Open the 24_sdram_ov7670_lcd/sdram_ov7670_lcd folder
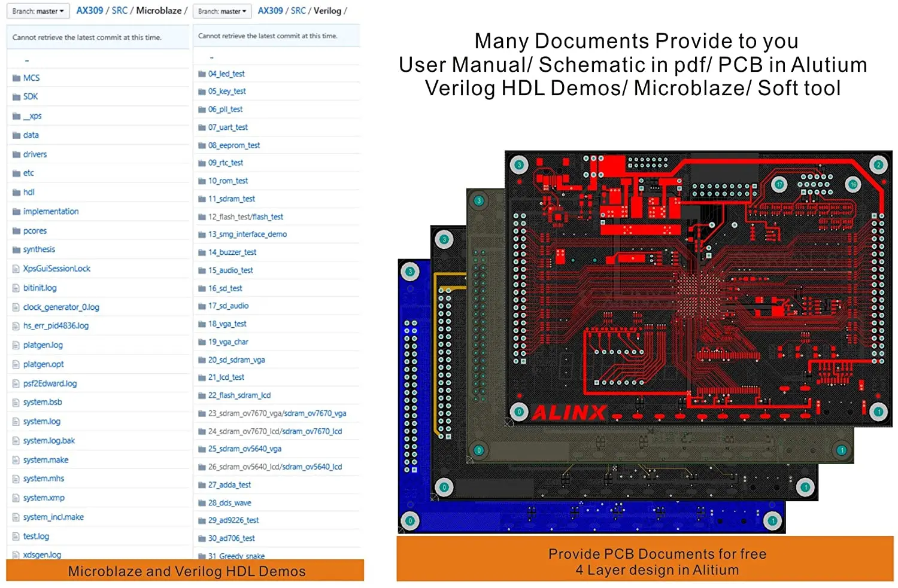This screenshot has height=588, width=898. click(275, 431)
